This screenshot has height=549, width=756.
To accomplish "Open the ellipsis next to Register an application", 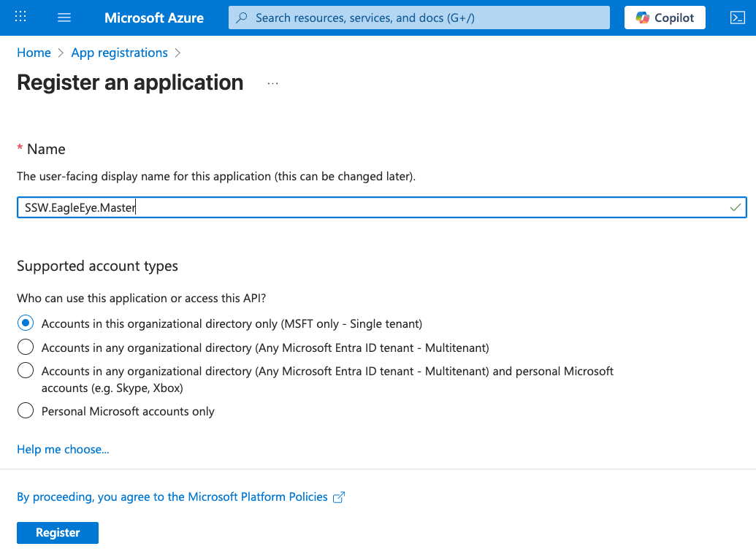I will coord(272,83).
